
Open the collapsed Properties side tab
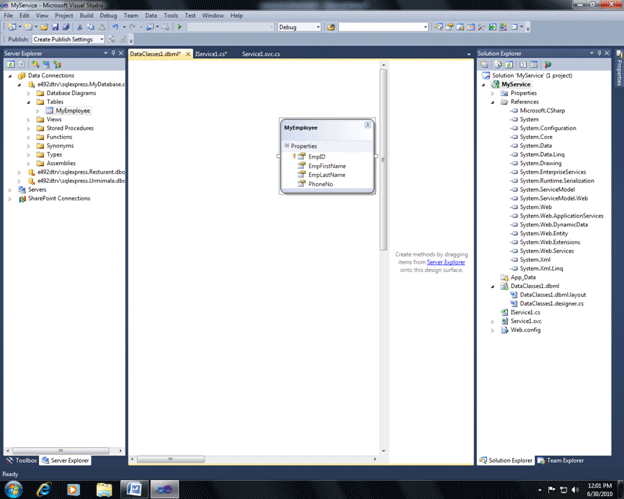click(x=619, y=68)
